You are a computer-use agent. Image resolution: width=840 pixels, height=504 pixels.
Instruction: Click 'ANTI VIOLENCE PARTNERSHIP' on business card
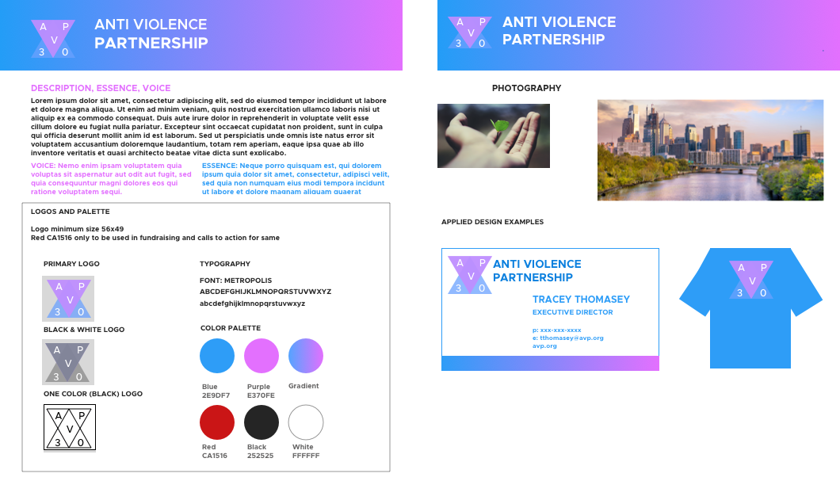536,271
